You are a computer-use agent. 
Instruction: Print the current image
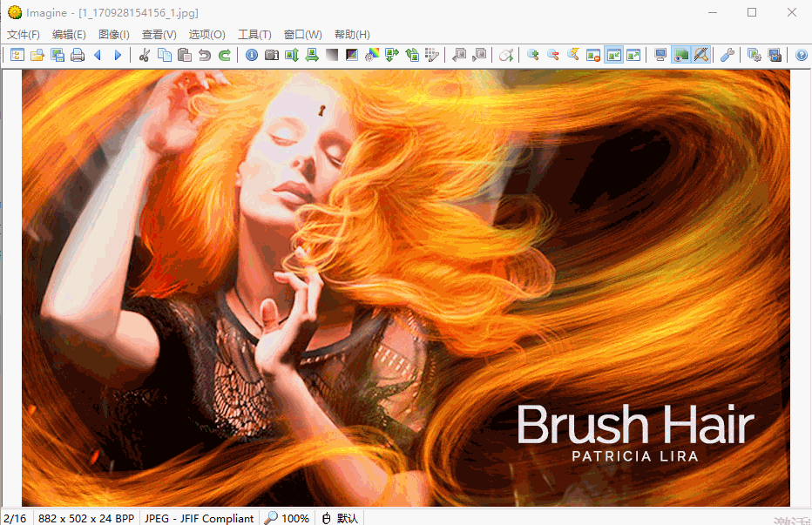(x=78, y=55)
